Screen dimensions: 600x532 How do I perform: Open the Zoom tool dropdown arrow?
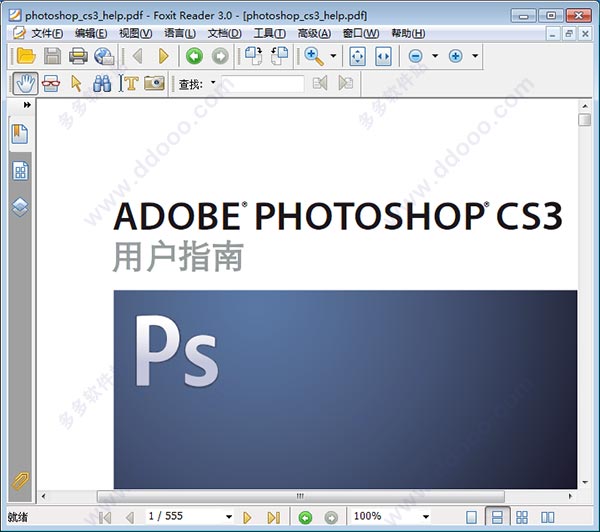coord(333,56)
